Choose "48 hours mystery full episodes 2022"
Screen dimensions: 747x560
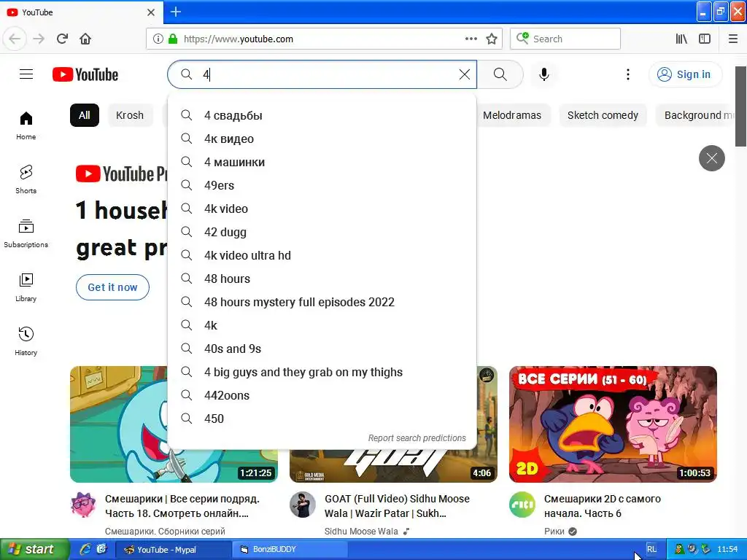[x=322, y=302]
